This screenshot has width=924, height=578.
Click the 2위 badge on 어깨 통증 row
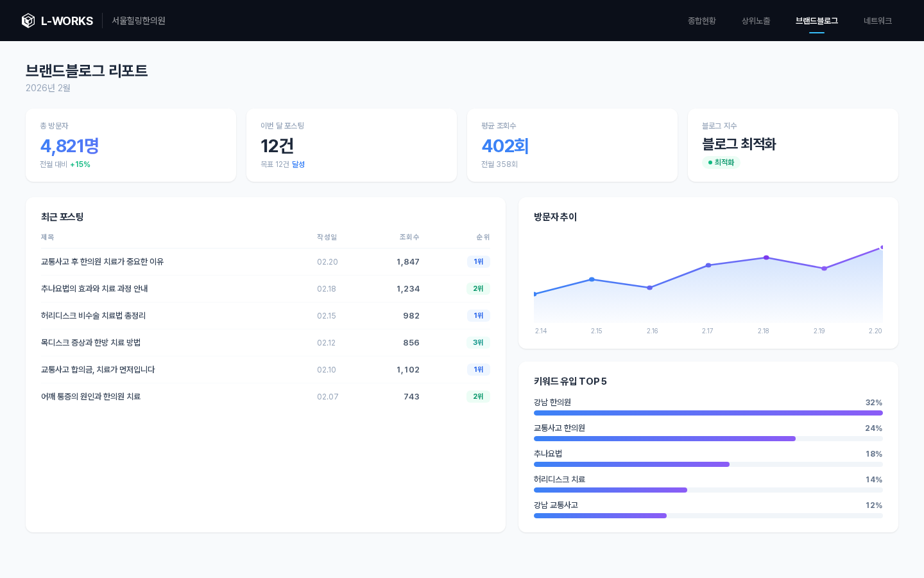(x=478, y=396)
